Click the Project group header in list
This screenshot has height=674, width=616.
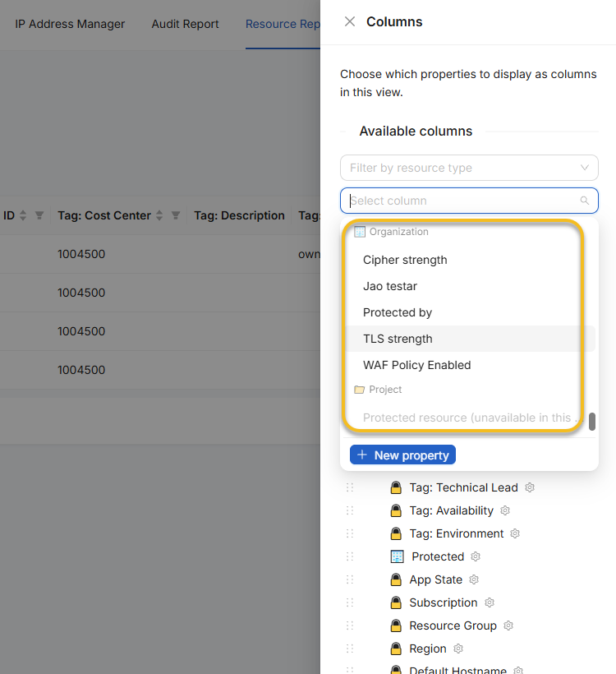coord(378,390)
